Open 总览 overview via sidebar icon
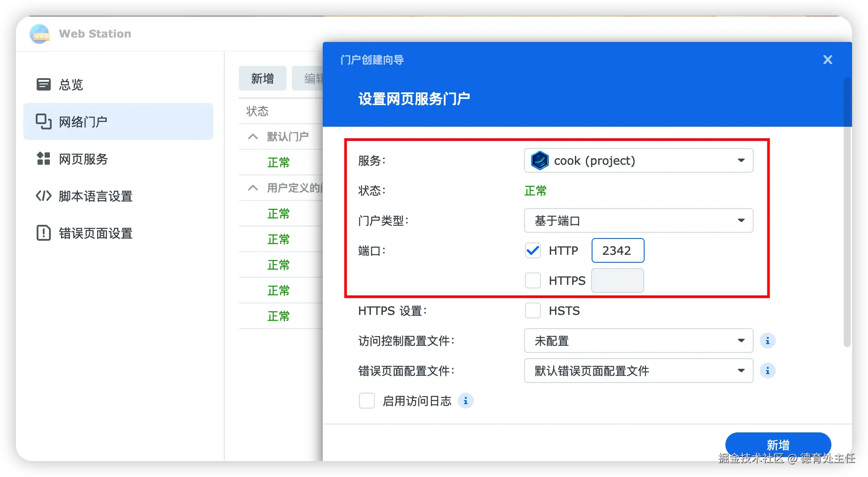Image resolution: width=868 pixels, height=477 pixels. (43, 84)
